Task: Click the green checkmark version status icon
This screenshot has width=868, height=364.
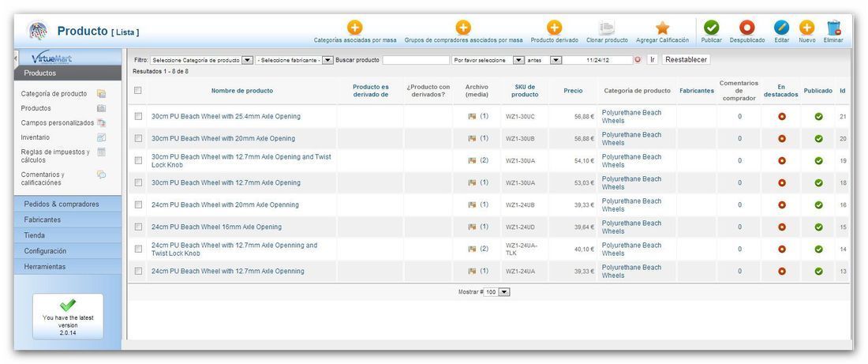Action: pyautogui.click(x=68, y=304)
